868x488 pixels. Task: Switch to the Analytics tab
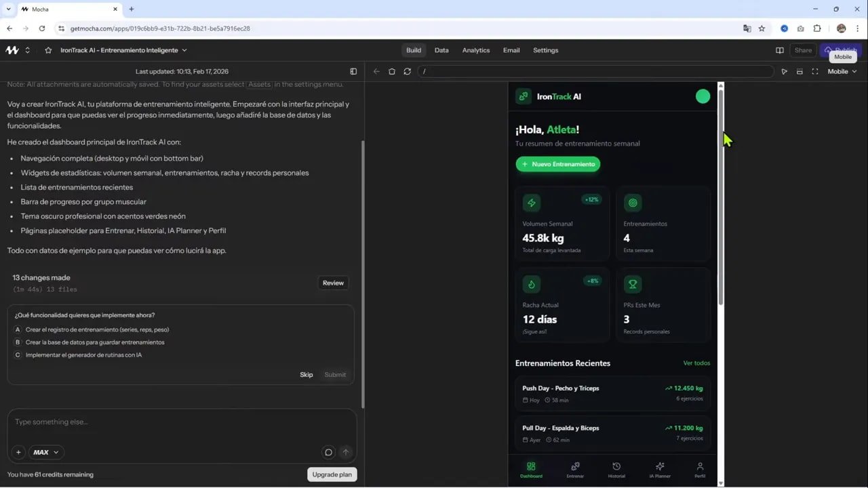click(x=475, y=49)
